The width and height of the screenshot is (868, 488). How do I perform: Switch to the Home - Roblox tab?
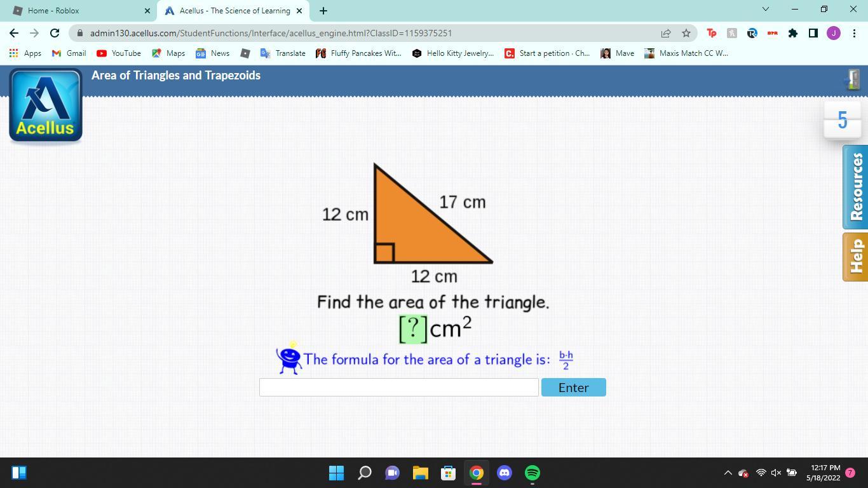pos(81,11)
